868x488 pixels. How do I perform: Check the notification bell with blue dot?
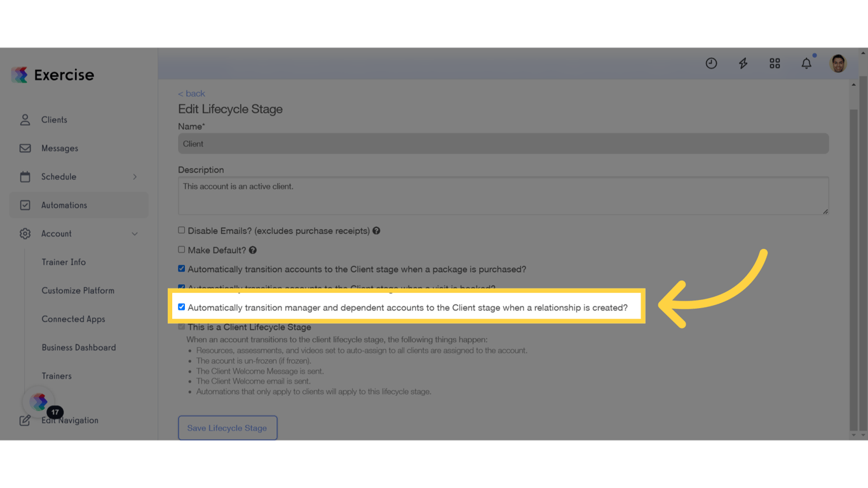click(806, 64)
